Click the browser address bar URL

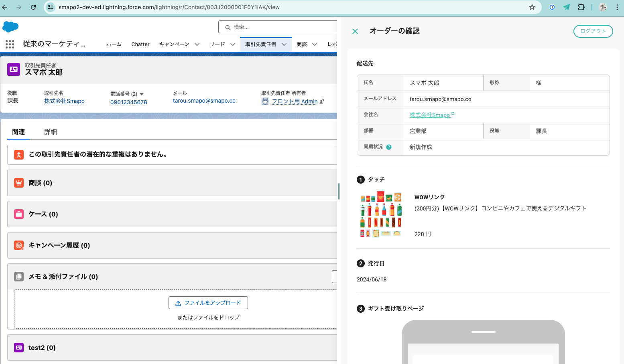coord(169,7)
